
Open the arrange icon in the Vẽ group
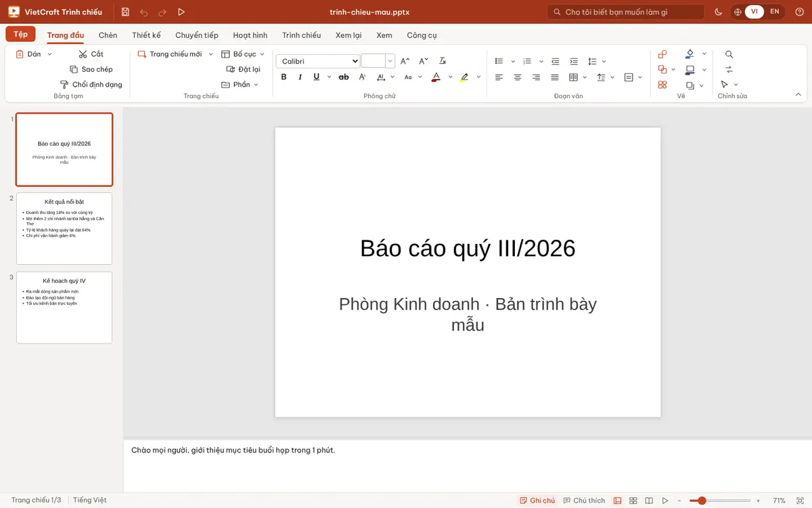point(662,69)
